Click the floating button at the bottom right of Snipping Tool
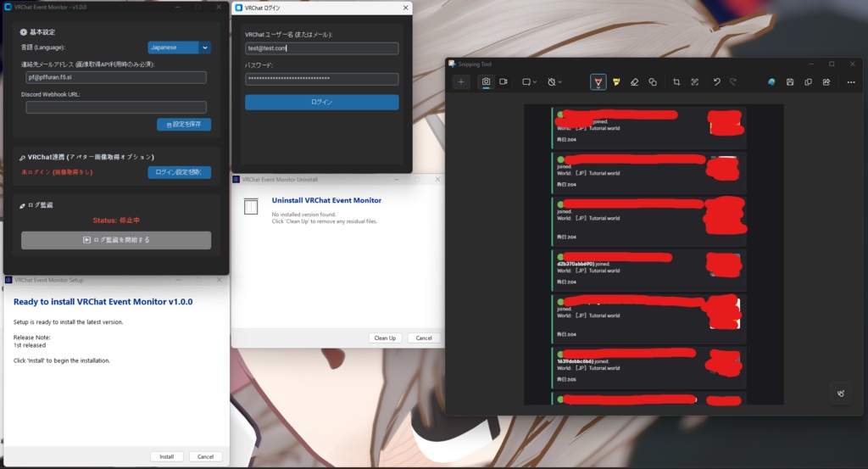The image size is (868, 469). click(841, 394)
